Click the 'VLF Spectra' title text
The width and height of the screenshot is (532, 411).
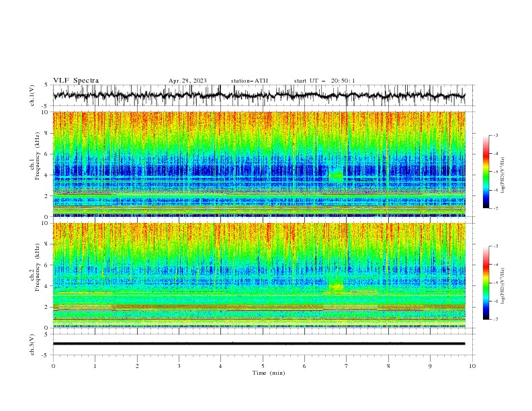76,81
